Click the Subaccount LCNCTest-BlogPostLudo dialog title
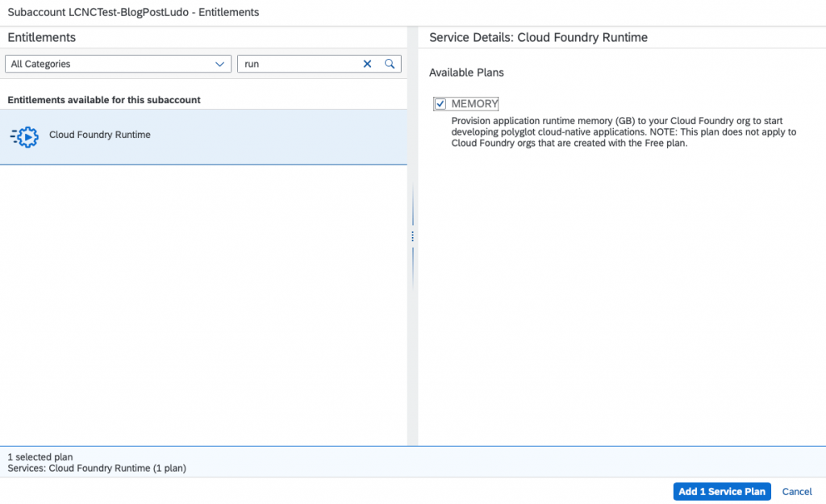The height and width of the screenshot is (504, 826). click(x=133, y=12)
